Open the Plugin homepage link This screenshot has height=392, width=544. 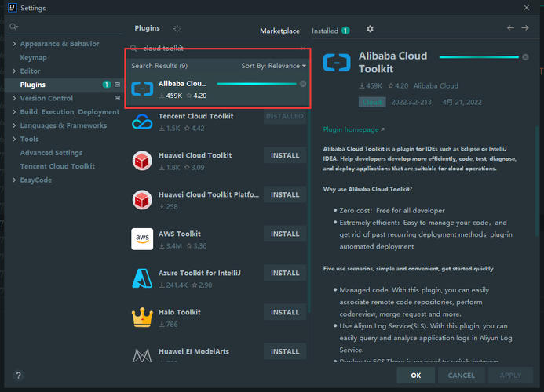pyautogui.click(x=353, y=129)
